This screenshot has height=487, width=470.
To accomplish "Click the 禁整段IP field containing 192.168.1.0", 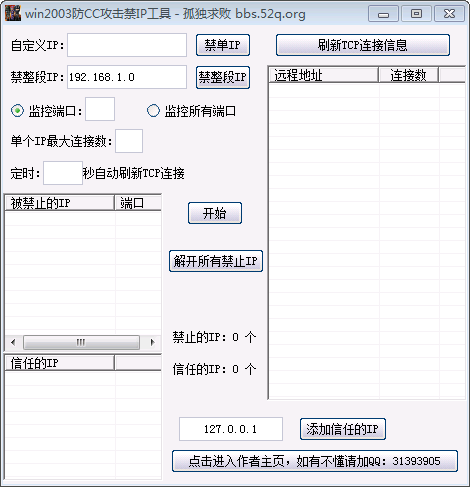I will coord(127,77).
